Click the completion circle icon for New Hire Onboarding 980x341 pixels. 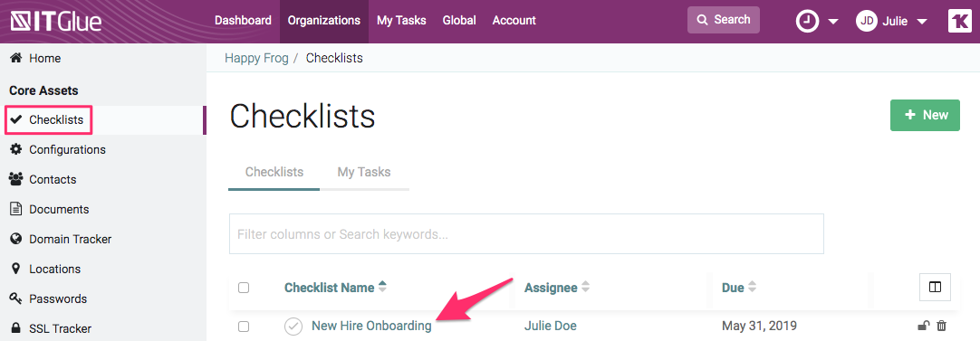click(293, 326)
